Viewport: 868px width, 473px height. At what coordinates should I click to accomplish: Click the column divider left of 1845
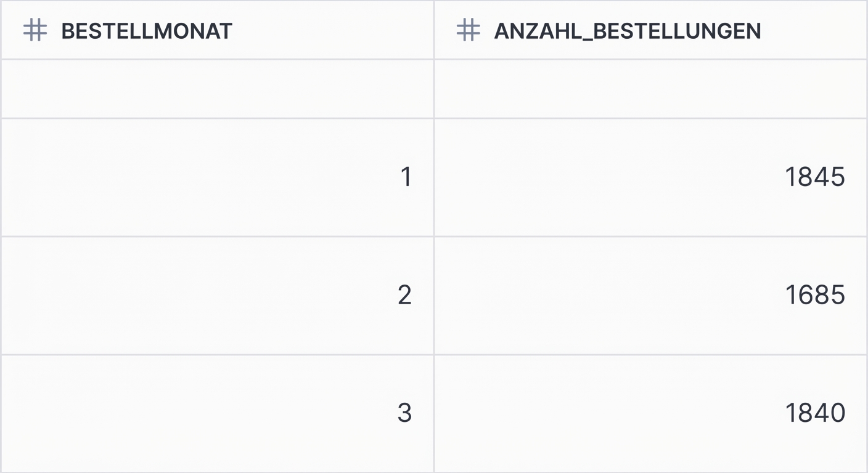(434, 177)
